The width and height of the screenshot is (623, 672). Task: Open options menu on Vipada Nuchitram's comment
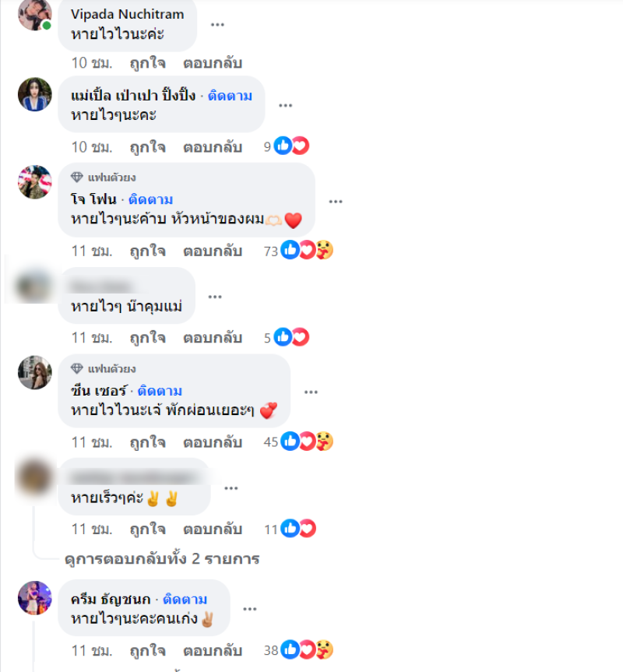click(217, 24)
